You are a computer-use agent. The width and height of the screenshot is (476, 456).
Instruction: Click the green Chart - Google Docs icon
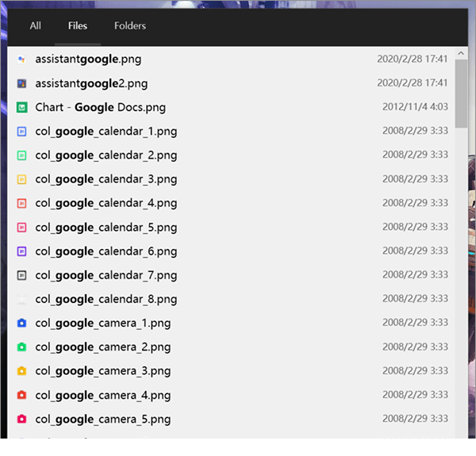click(x=21, y=107)
